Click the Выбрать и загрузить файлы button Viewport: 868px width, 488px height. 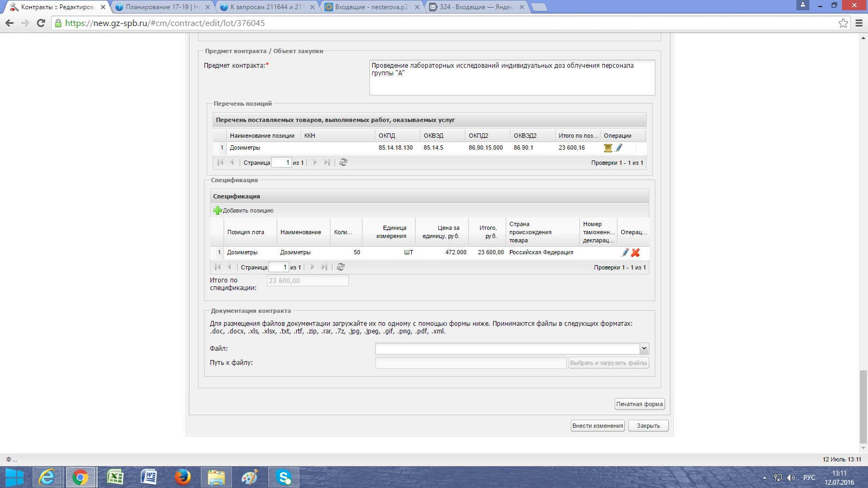(x=609, y=363)
